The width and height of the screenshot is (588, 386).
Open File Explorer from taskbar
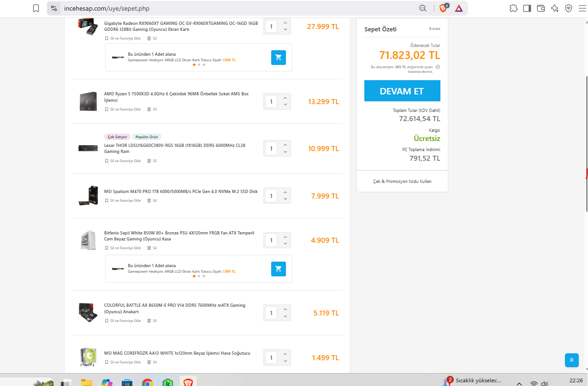coord(86,382)
